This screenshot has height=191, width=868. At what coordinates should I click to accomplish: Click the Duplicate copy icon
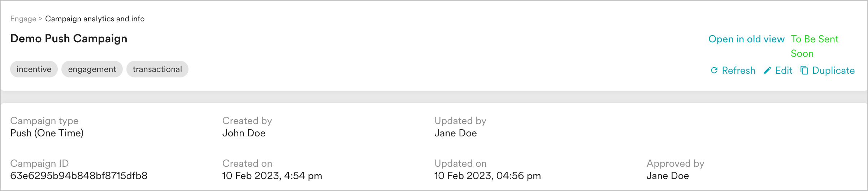pyautogui.click(x=804, y=70)
